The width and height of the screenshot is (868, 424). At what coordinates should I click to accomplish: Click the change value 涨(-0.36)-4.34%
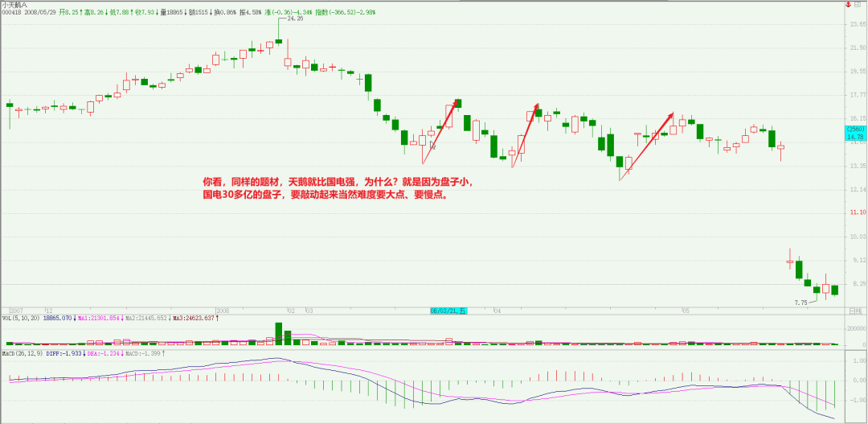coord(288,10)
